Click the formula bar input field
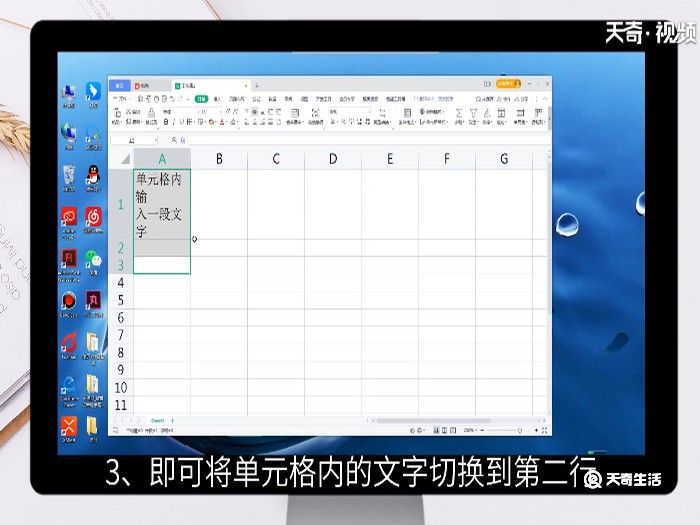 click(368, 140)
